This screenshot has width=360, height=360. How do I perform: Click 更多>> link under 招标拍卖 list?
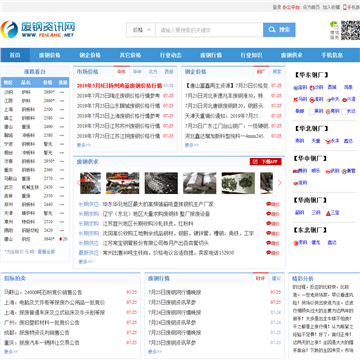pos(11,351)
